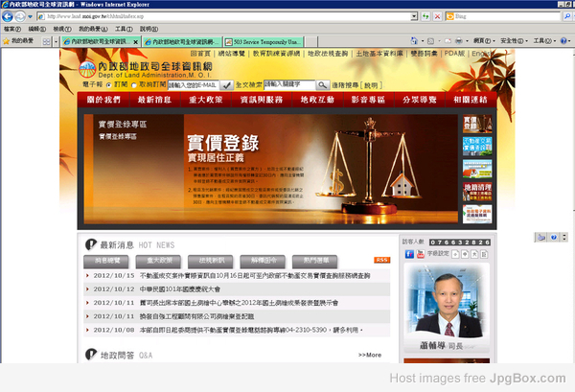
Task: Click the 我的最愛 favorites star button
Action: click(x=18, y=41)
